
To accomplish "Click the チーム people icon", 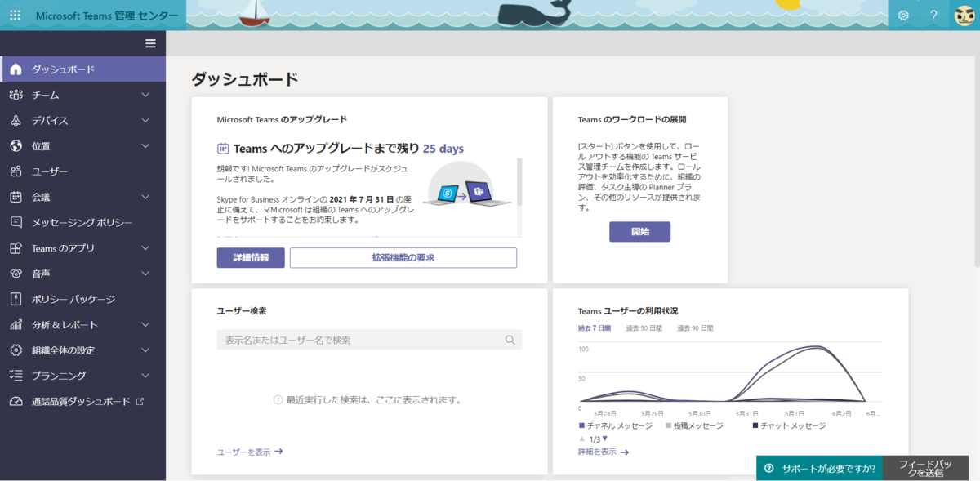I will [16, 95].
